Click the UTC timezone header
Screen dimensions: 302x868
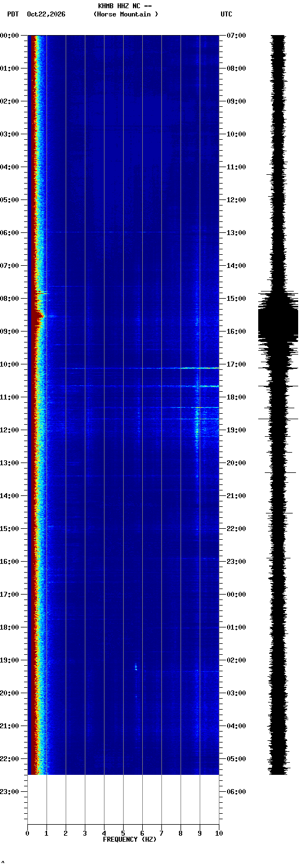click(x=226, y=14)
